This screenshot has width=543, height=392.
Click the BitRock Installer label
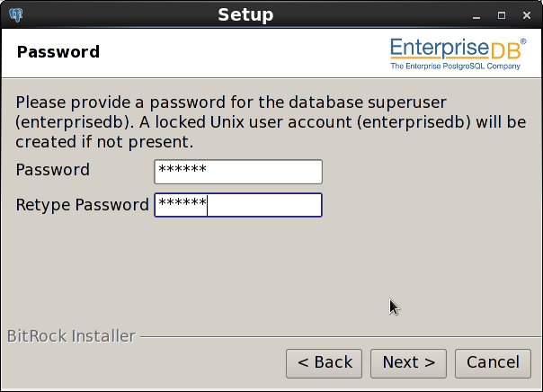pos(71,336)
